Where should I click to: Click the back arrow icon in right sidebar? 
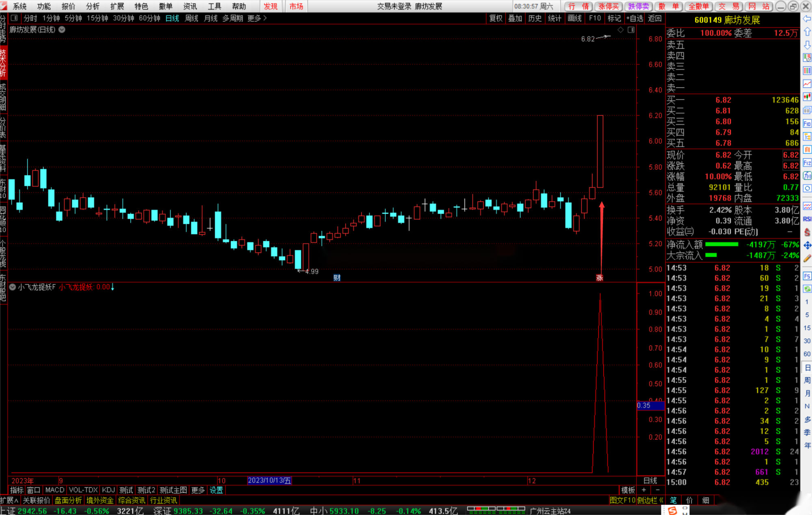click(807, 19)
